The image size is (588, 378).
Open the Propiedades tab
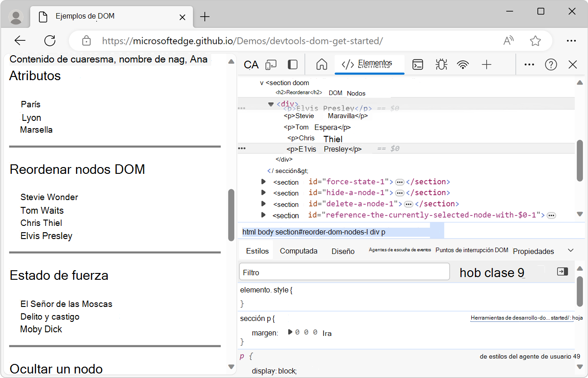coord(533,251)
